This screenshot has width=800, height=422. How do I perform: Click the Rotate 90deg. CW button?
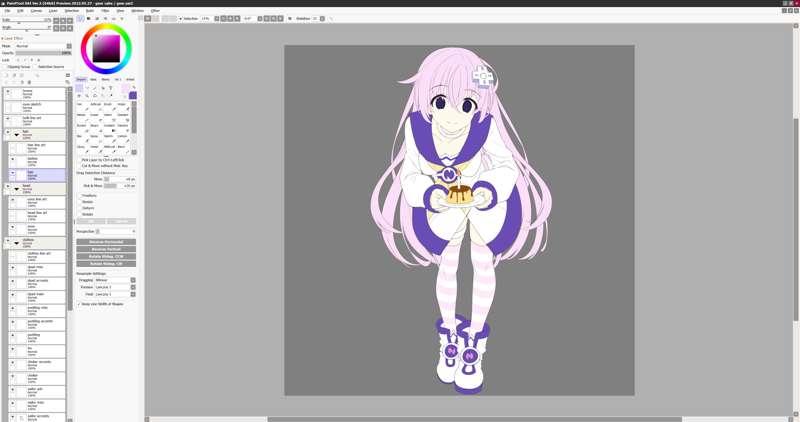click(106, 264)
